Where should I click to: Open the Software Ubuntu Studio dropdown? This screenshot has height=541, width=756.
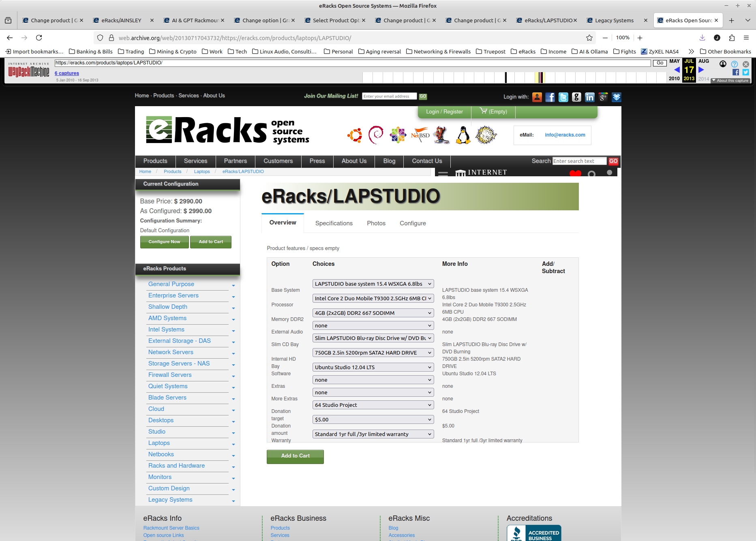pos(373,367)
